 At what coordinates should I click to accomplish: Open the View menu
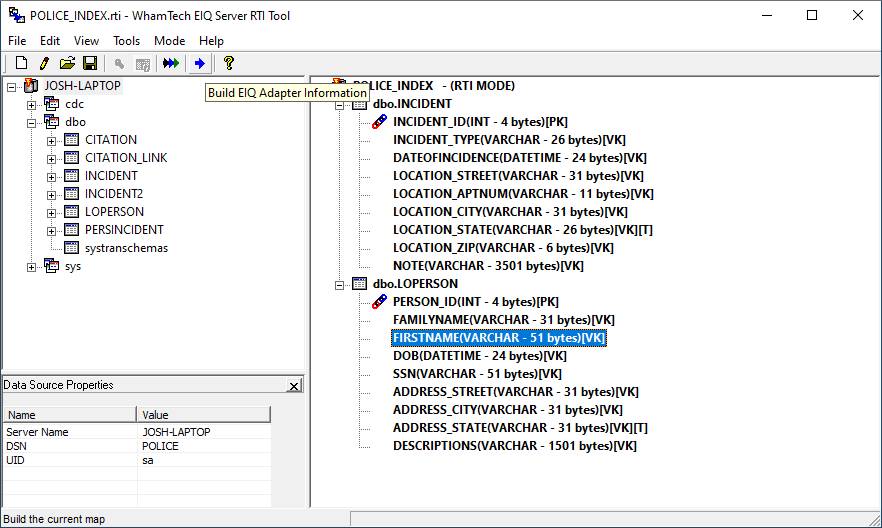(x=86, y=40)
